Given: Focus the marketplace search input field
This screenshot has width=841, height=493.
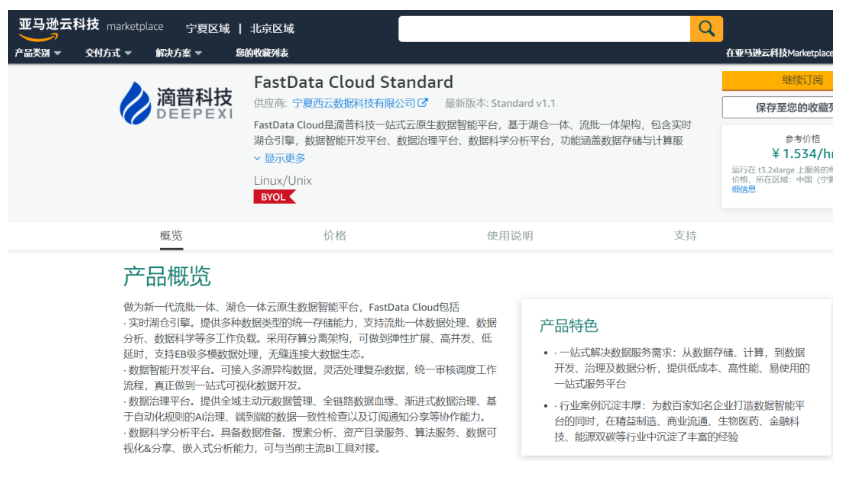Looking at the screenshot, I should click(x=544, y=28).
